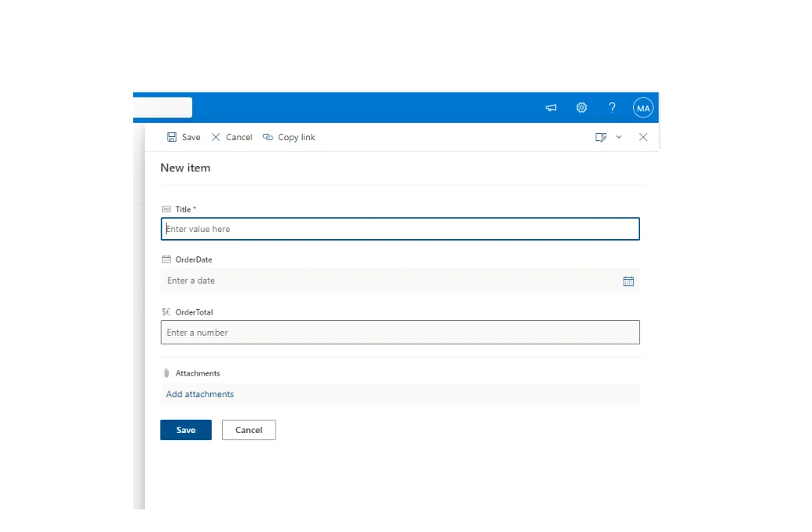
Task: Open the MA account avatar
Action: tap(643, 107)
